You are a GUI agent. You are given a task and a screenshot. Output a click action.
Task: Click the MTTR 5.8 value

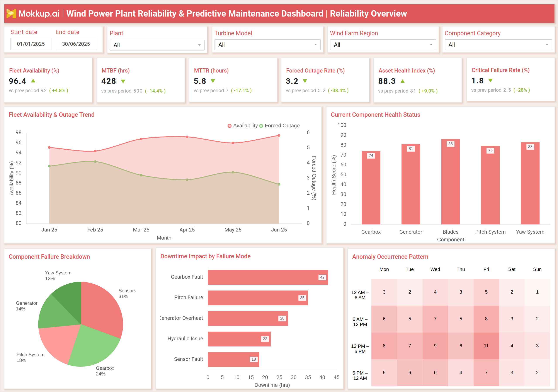(200, 81)
